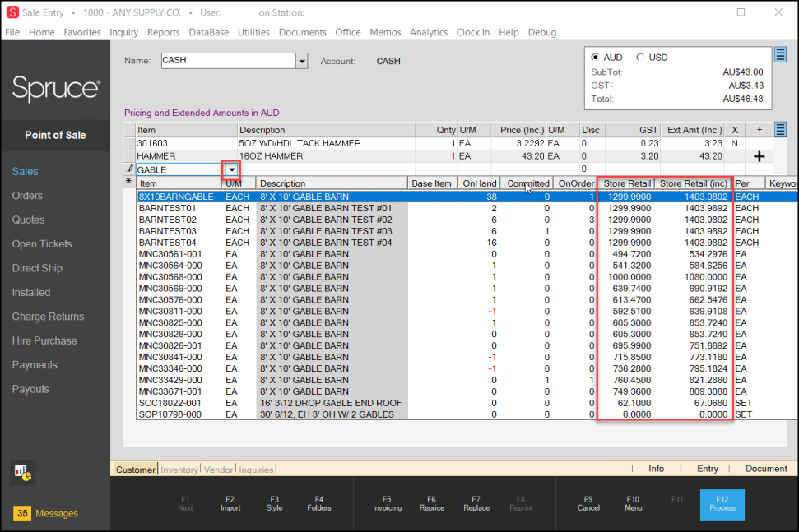
Task: Click the F3 Style button
Action: coord(274,503)
